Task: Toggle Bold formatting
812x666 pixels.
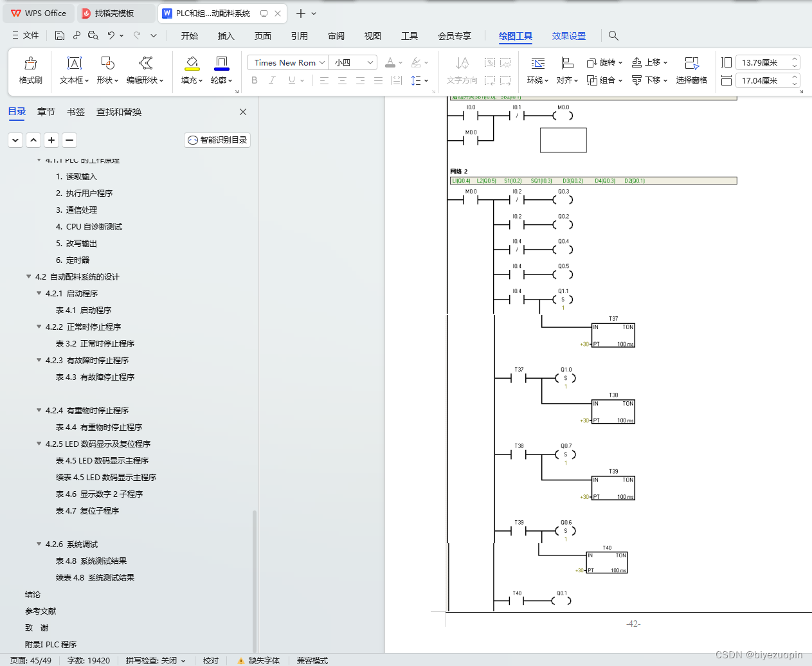Action: (x=255, y=80)
